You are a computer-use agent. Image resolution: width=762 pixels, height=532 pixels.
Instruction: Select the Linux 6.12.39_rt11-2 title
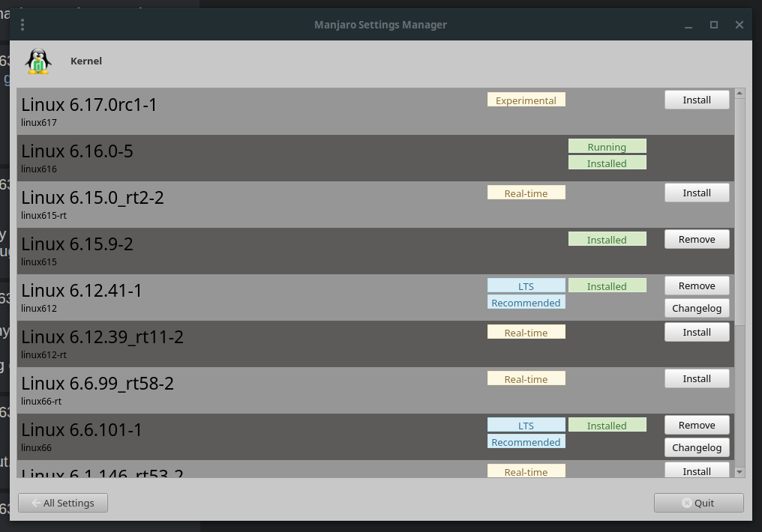(102, 337)
